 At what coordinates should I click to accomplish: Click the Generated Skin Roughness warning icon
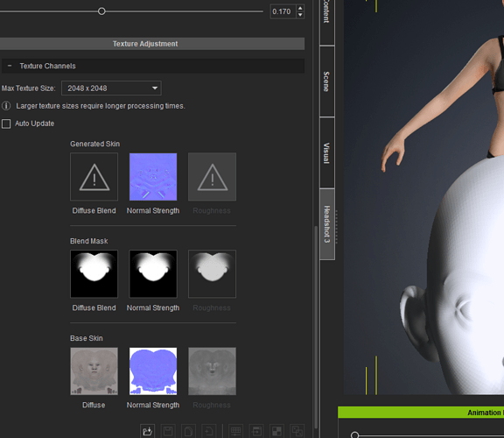(x=212, y=177)
